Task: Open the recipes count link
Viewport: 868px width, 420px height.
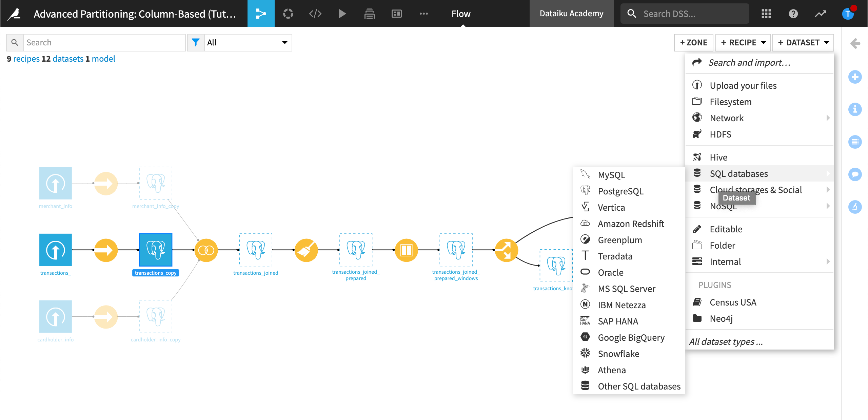Action: (26, 59)
